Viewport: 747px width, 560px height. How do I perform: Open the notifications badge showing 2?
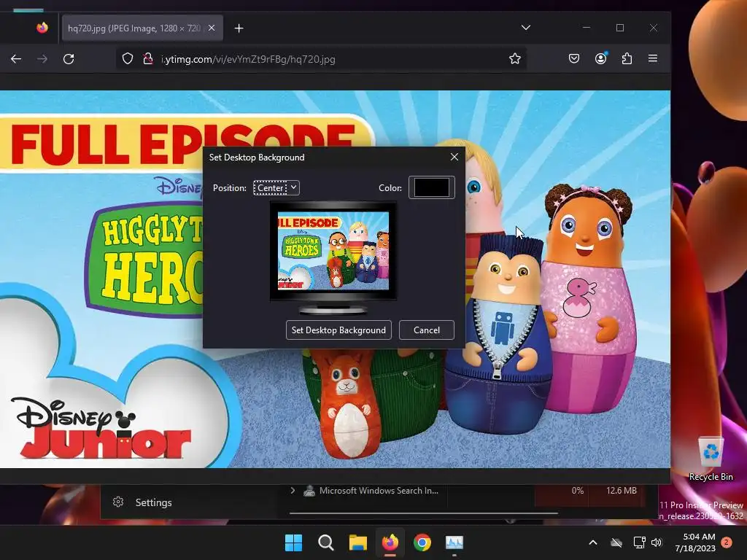pos(727,542)
